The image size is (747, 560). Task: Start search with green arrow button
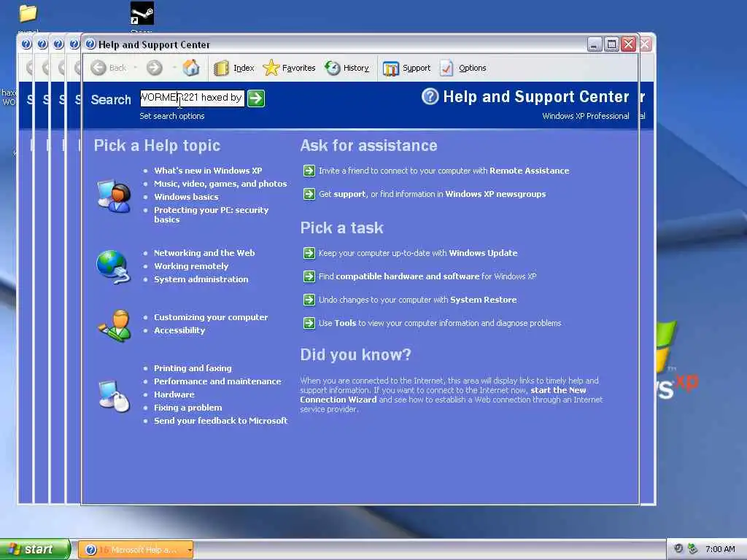[256, 98]
